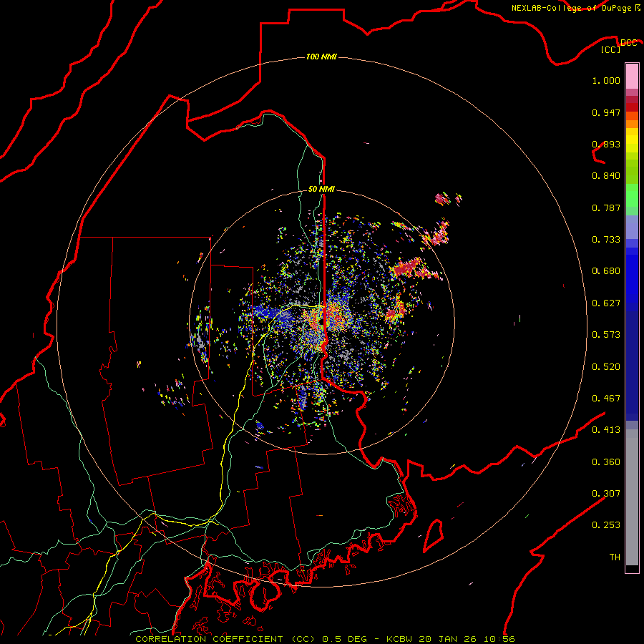Screen dimensions: 644x644
Task: Click the 0.467 scale value
Action: (x=606, y=399)
